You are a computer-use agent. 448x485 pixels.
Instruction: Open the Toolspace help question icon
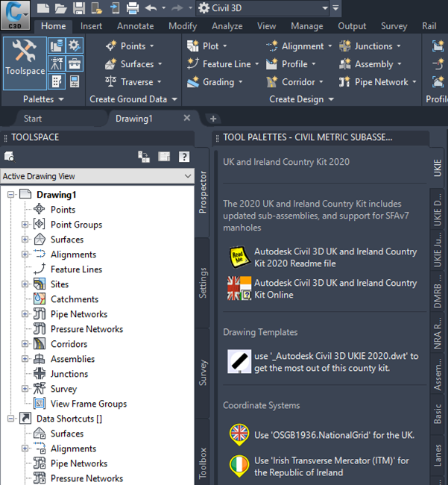[184, 157]
